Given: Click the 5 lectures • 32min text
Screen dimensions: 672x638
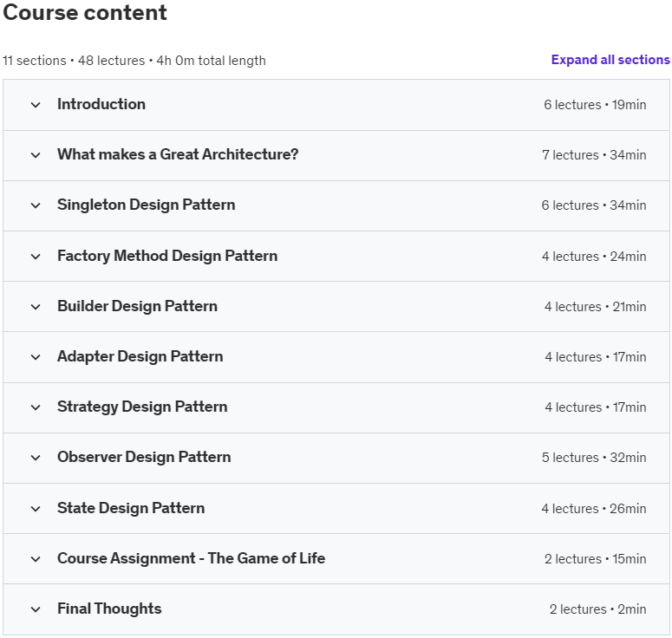Looking at the screenshot, I should point(594,458).
